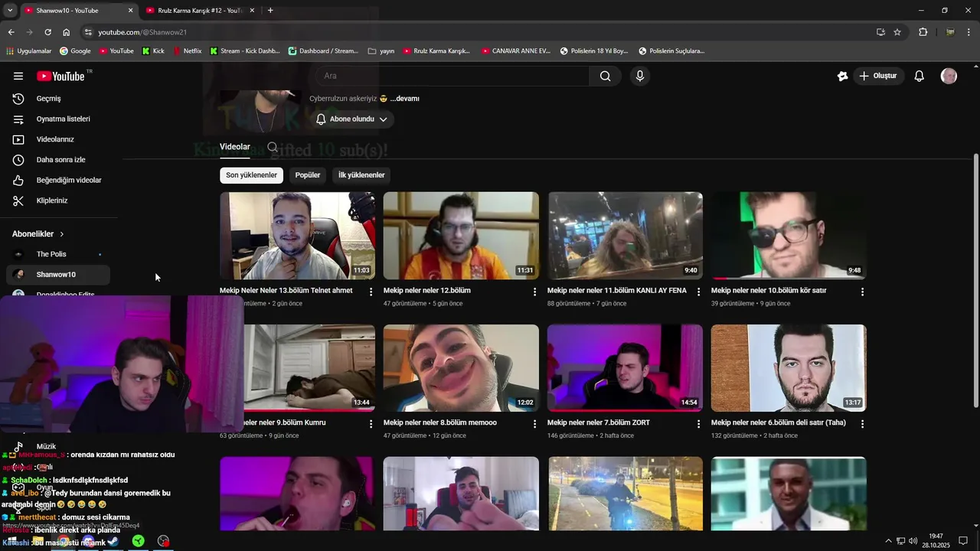Expand the Abonelikler section
The image size is (980, 551).
click(38, 234)
